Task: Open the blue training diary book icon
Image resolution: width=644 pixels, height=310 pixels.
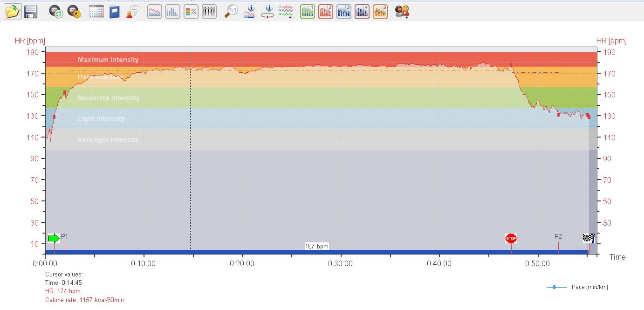Action: [x=115, y=12]
